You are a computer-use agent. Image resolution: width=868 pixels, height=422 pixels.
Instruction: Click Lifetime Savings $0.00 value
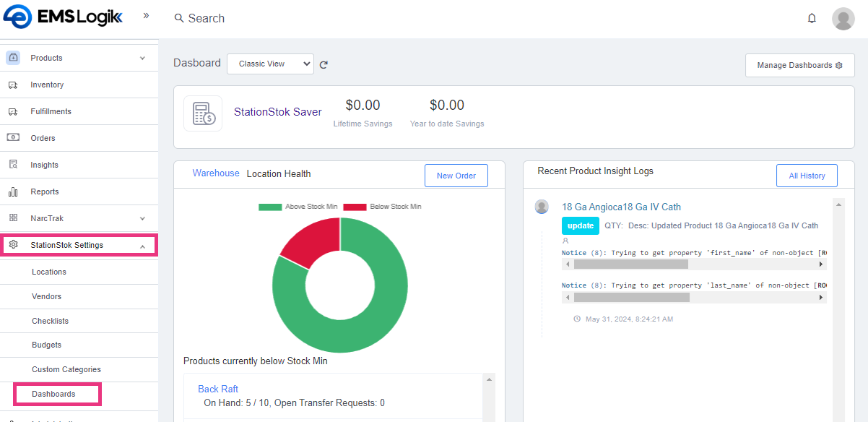click(x=363, y=105)
